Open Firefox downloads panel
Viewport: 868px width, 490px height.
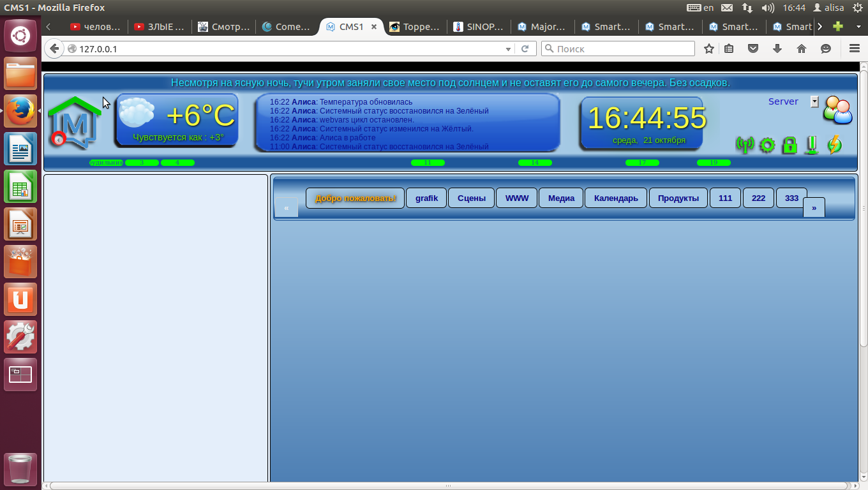(777, 48)
